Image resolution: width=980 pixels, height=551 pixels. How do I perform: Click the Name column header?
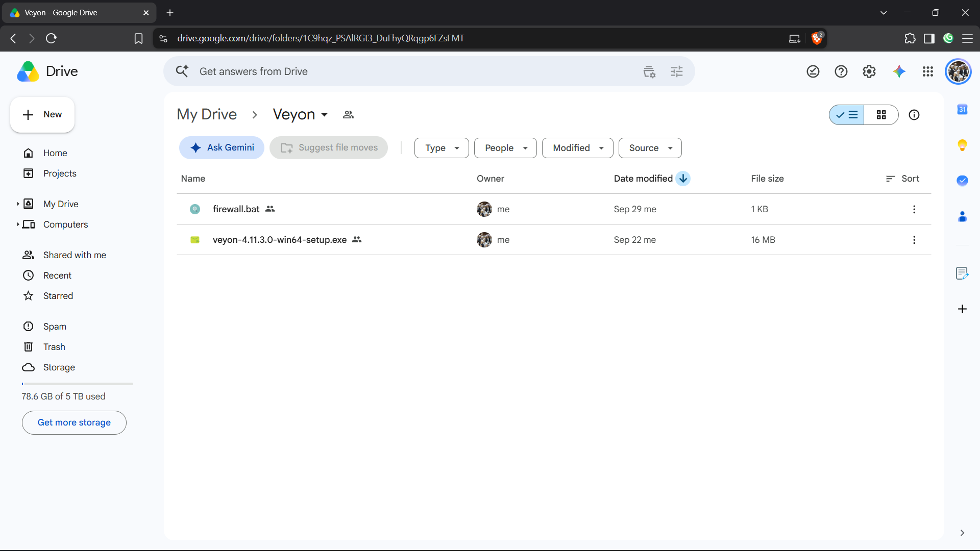pyautogui.click(x=193, y=179)
